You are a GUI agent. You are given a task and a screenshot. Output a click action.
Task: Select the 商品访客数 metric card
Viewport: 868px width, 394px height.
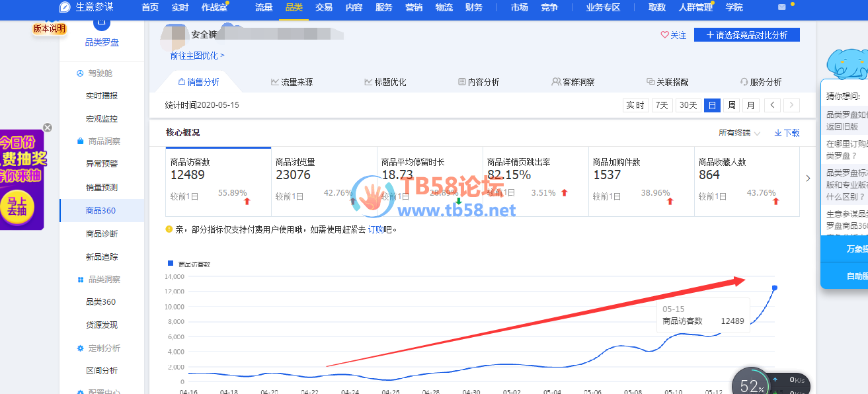tap(218, 182)
